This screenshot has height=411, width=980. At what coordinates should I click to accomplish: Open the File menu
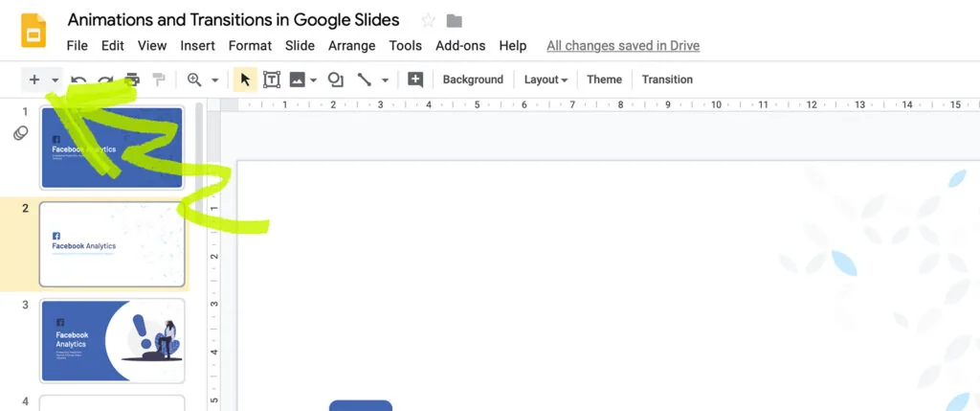tap(77, 46)
